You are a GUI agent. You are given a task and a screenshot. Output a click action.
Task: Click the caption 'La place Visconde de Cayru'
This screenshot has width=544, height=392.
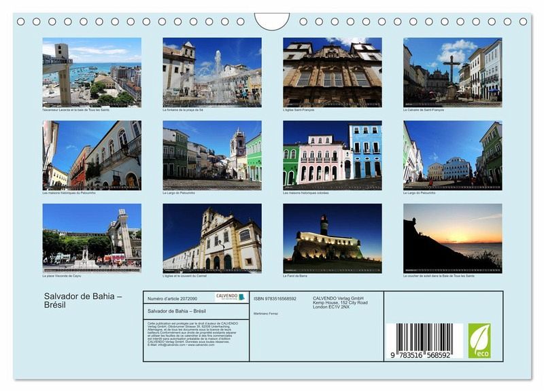(x=62, y=277)
